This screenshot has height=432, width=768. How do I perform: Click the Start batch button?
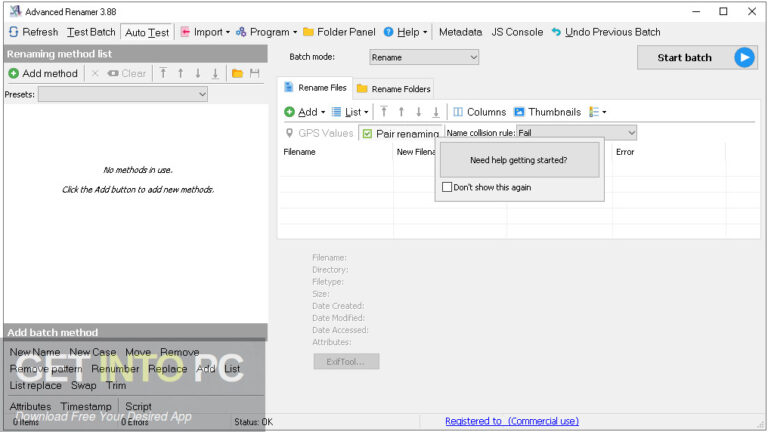(x=697, y=58)
